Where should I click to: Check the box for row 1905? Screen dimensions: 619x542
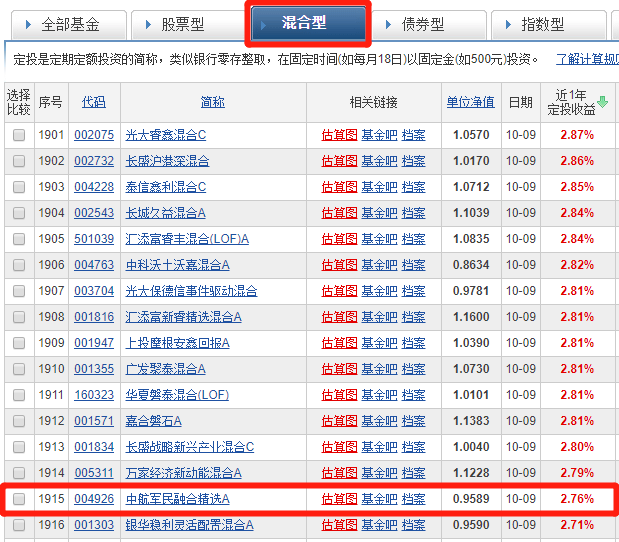(19, 239)
